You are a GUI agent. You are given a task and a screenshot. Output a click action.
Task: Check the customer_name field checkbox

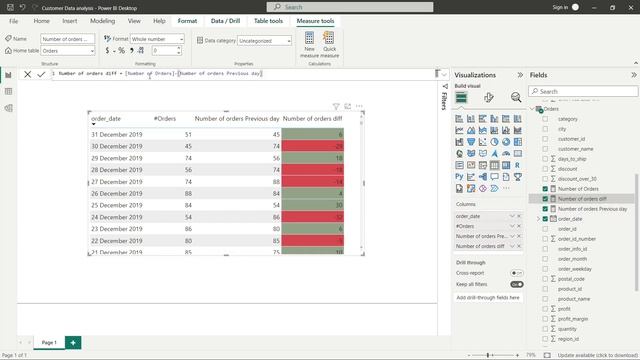tap(545, 149)
